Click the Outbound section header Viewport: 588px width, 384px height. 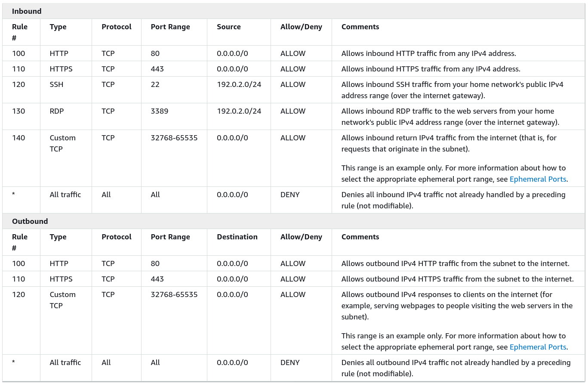30,221
